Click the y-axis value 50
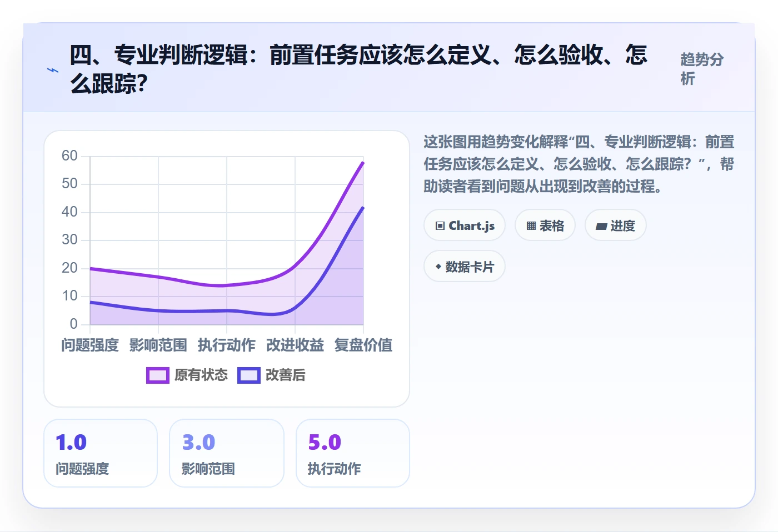Viewport: 778px width, 532px height. click(69, 184)
